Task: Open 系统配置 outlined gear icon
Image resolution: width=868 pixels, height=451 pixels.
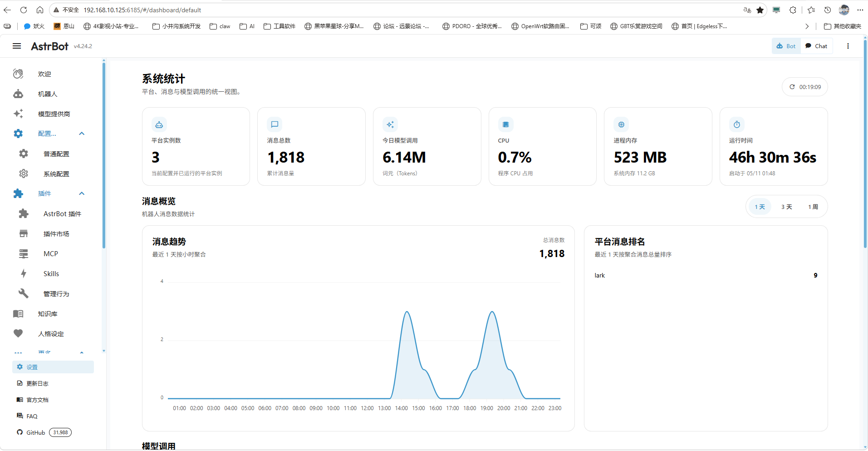Action: [x=24, y=174]
